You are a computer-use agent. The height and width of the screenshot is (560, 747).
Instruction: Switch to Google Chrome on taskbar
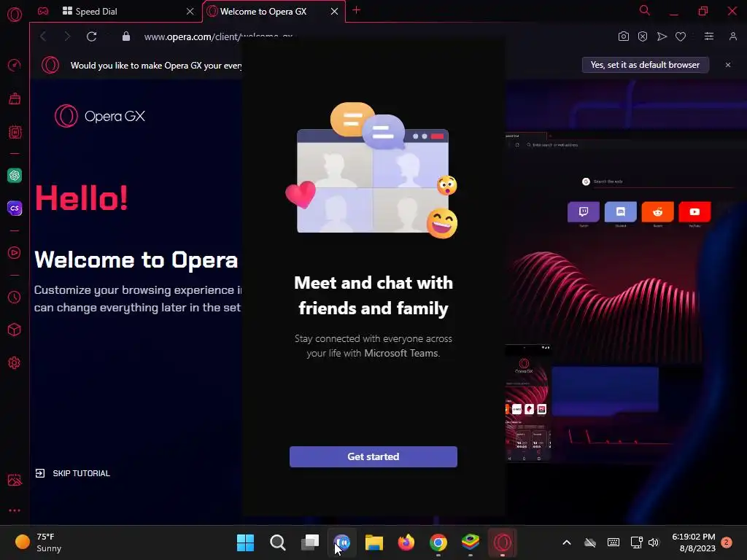[x=438, y=542]
